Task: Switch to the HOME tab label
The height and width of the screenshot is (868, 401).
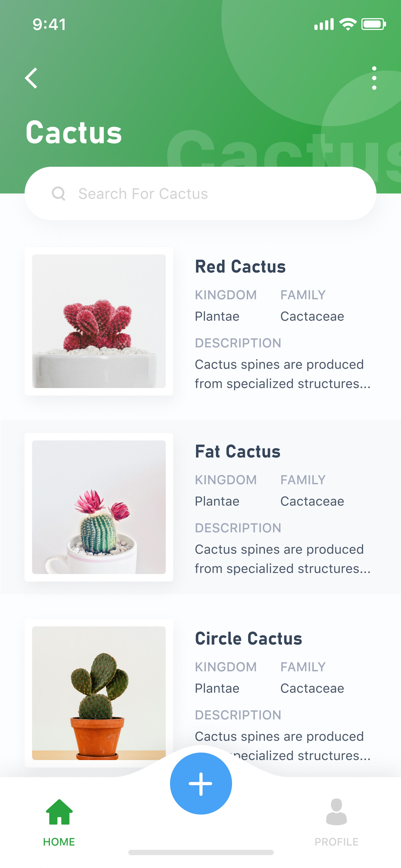Action: point(59,842)
